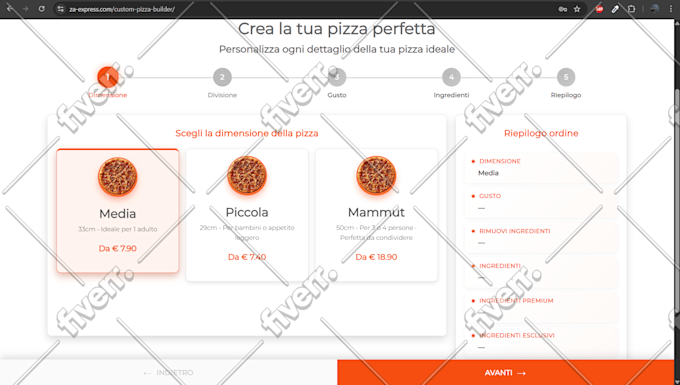
Task: Go to step 2 Divisione
Action: [x=222, y=77]
